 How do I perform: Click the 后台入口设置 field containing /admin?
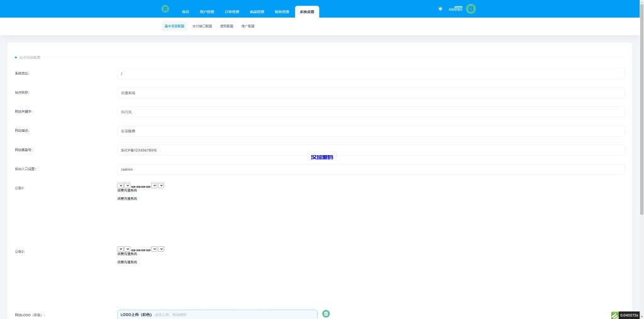(x=371, y=170)
